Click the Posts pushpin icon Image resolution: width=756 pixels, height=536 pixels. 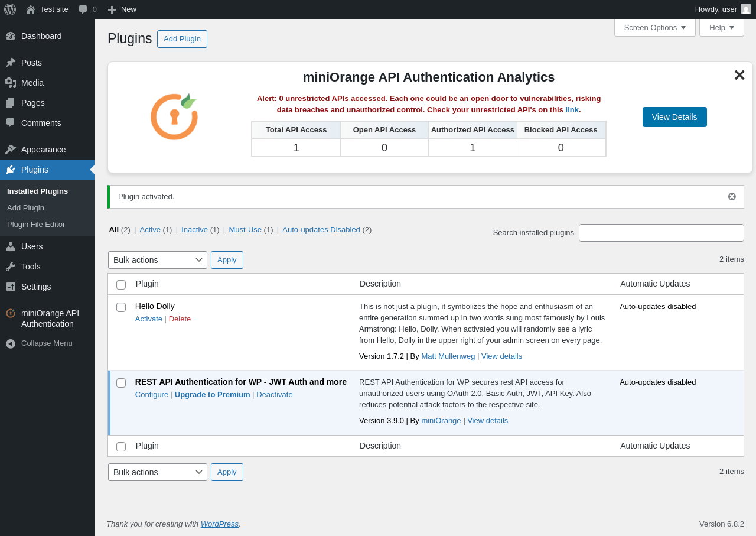click(x=11, y=63)
